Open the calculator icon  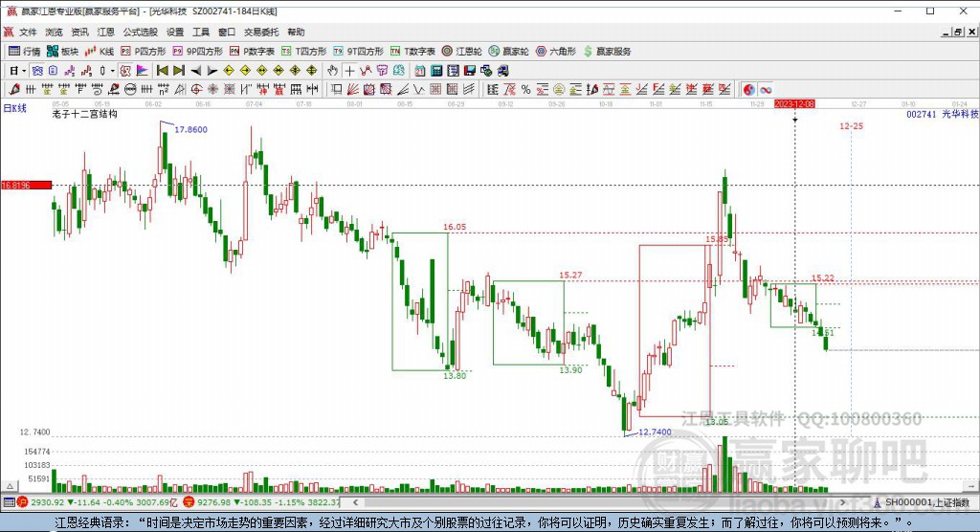point(436,71)
